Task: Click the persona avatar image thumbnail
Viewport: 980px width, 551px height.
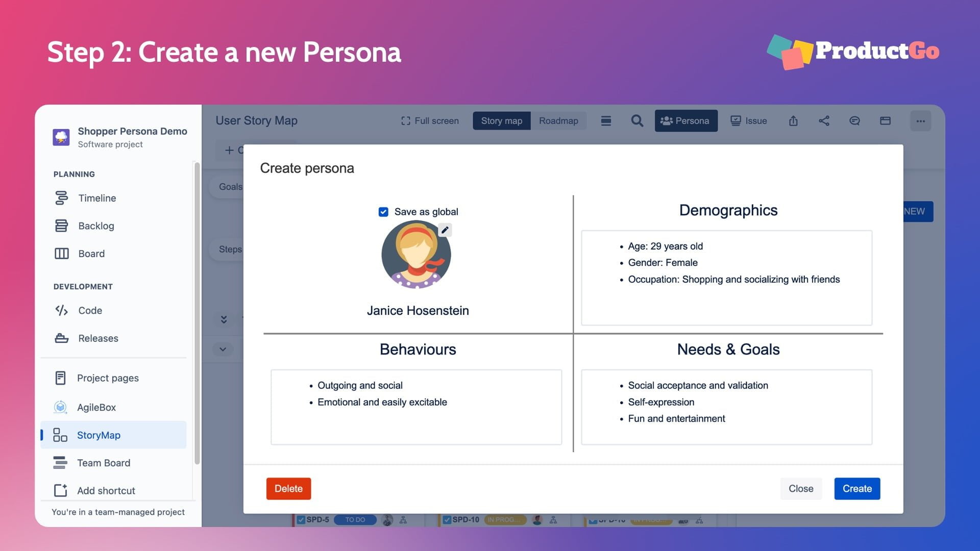Action: pyautogui.click(x=416, y=254)
